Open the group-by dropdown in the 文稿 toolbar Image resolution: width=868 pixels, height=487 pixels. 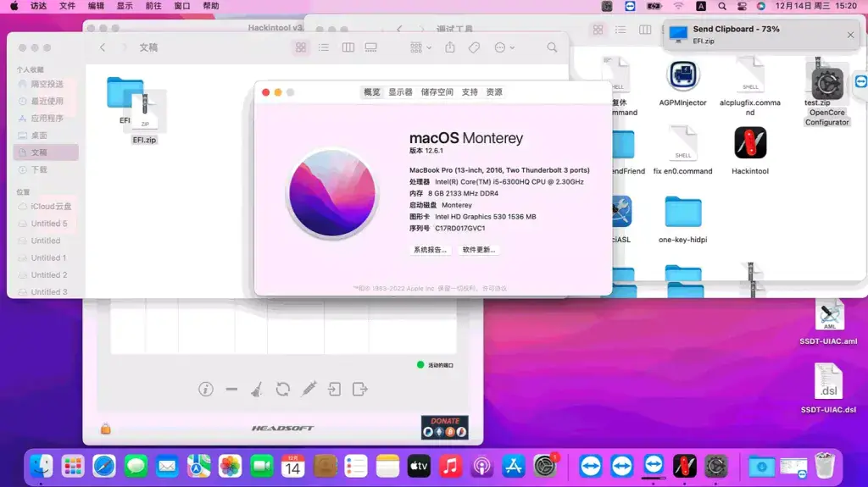pyautogui.click(x=420, y=47)
